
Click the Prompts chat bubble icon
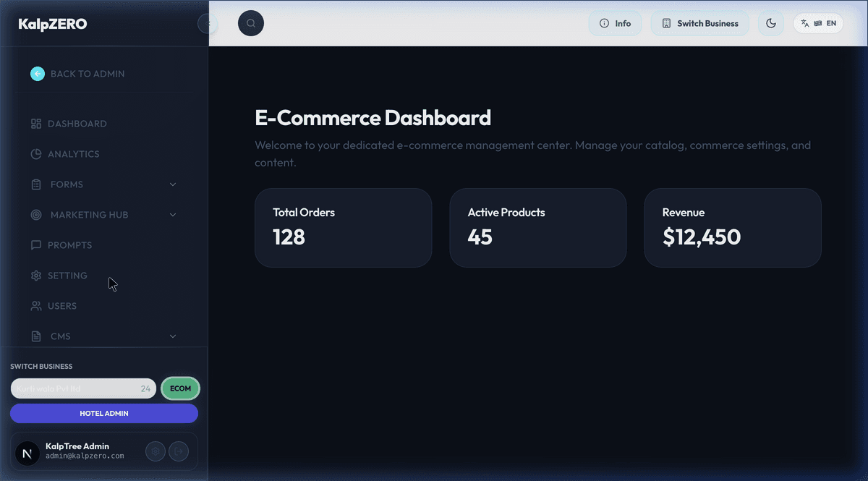(x=36, y=245)
